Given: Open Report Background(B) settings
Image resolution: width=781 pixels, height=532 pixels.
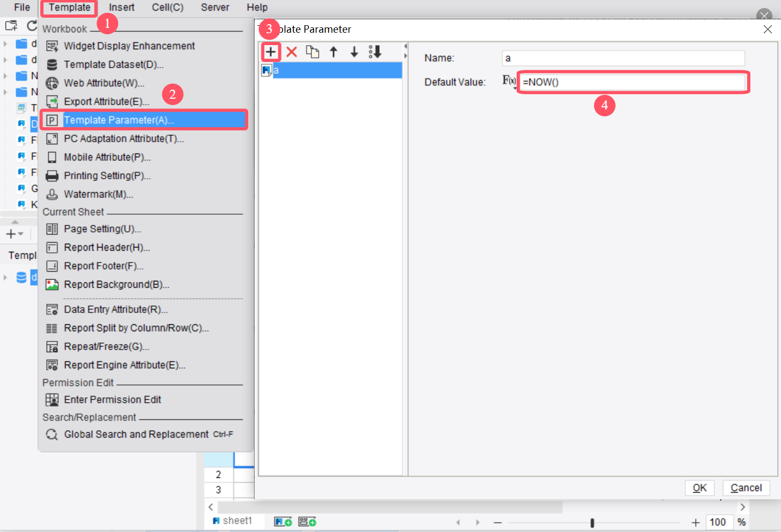Looking at the screenshot, I should (x=117, y=285).
